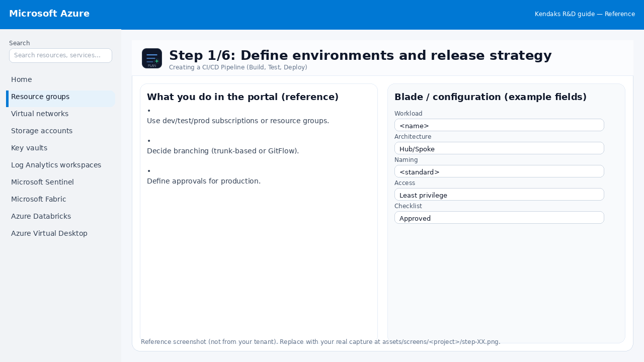Click the subtitle Creating a CI/CD Pipeline

click(x=238, y=67)
